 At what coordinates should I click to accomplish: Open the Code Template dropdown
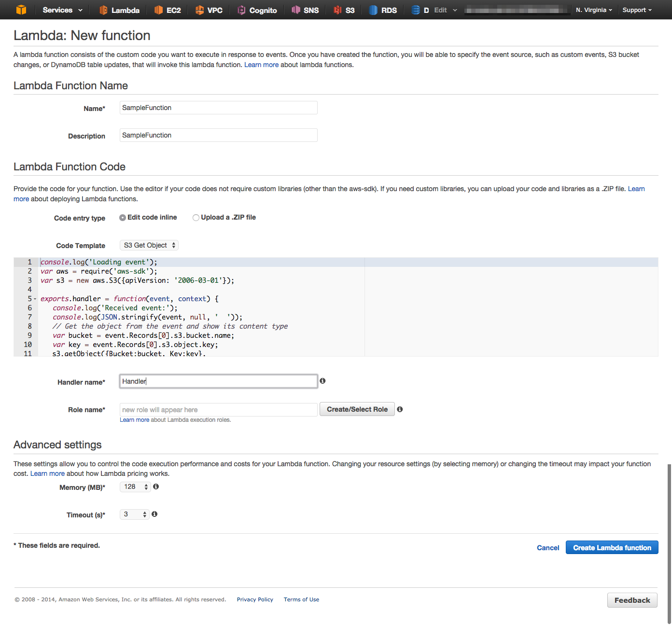pos(149,245)
